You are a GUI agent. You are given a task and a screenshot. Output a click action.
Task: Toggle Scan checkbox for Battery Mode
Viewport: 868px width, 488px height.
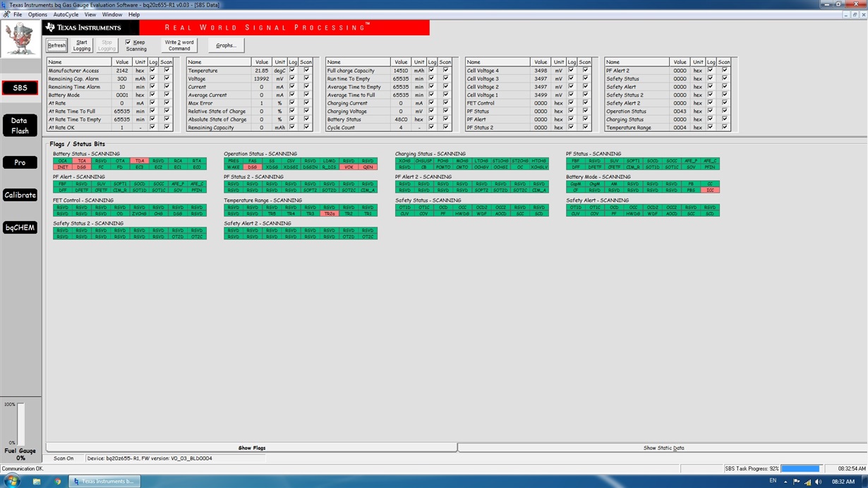(167, 95)
